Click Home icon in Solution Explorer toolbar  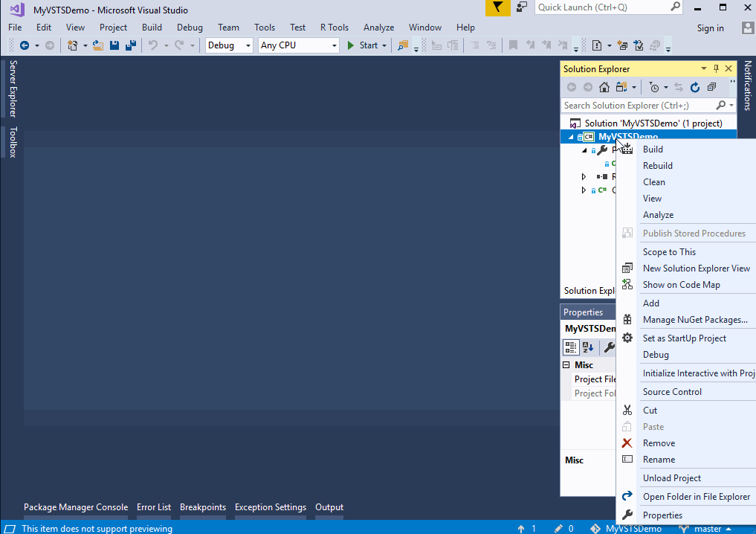click(x=604, y=87)
